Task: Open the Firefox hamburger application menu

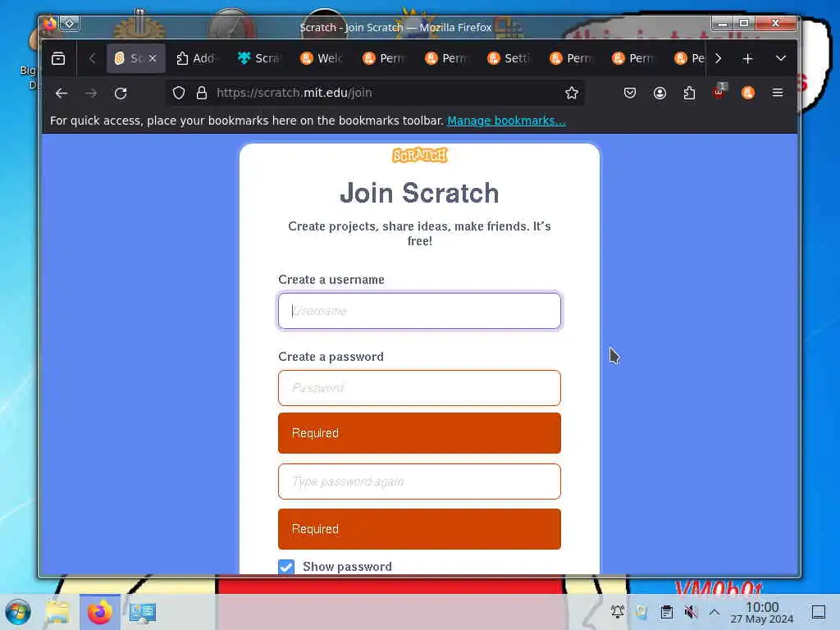Action: click(778, 94)
